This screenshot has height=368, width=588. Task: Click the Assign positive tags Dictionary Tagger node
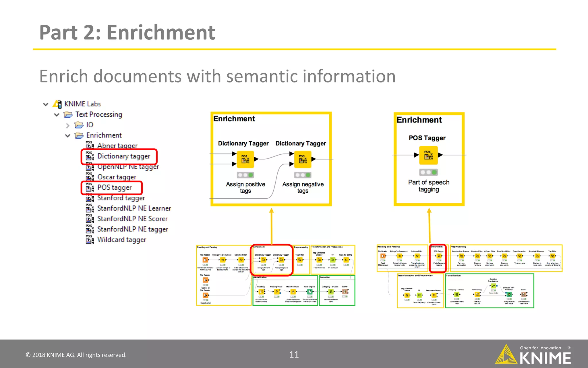click(245, 159)
